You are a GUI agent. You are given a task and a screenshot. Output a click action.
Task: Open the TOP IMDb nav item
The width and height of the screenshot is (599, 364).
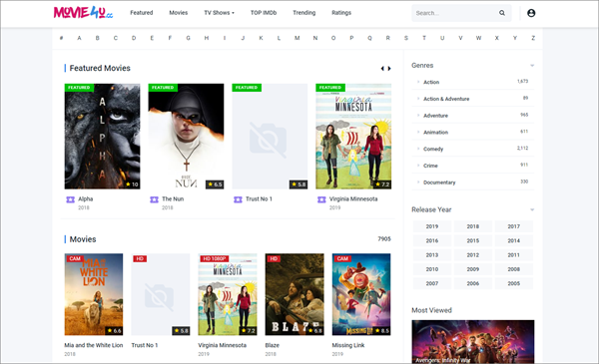click(x=264, y=13)
